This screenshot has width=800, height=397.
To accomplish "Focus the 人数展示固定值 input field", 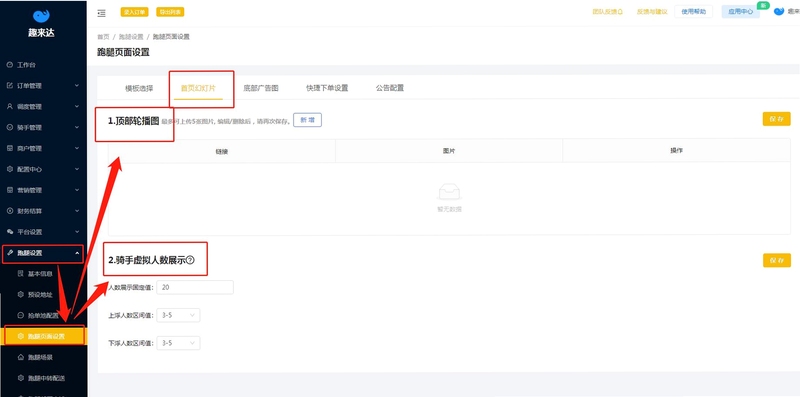I will [195, 287].
